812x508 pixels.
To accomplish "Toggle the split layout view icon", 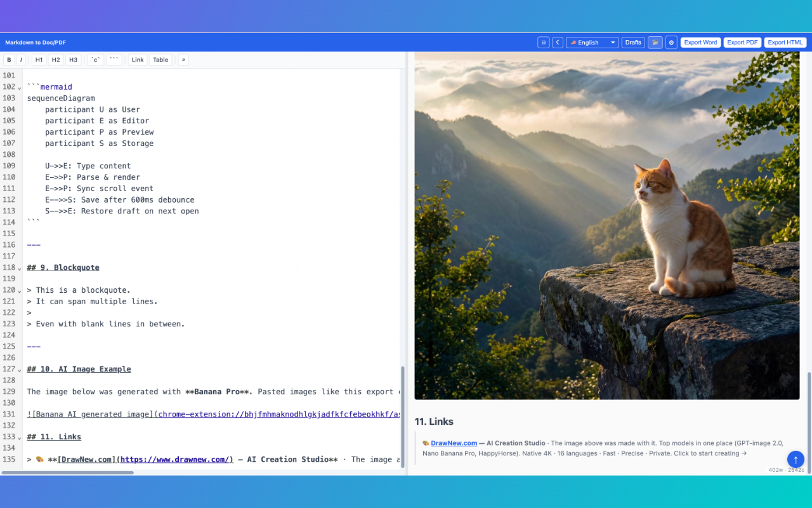I will pyautogui.click(x=543, y=43).
